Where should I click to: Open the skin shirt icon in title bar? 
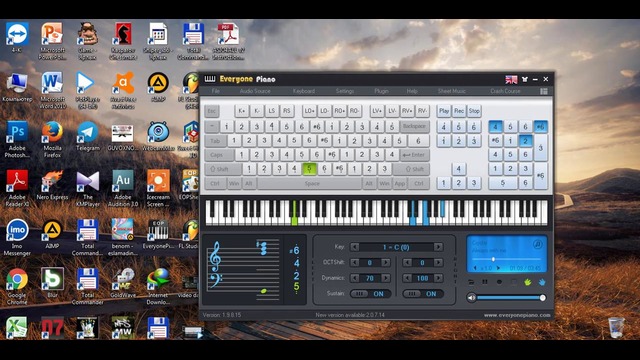[x=525, y=79]
